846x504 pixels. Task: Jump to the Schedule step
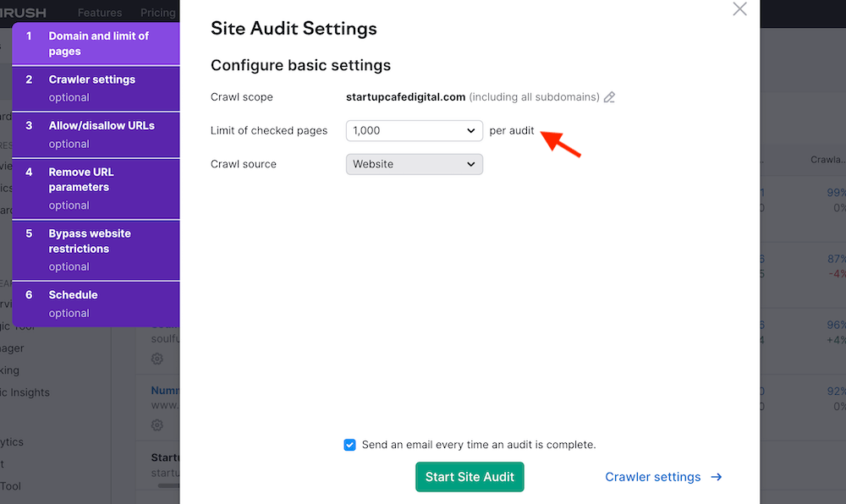[x=96, y=304]
